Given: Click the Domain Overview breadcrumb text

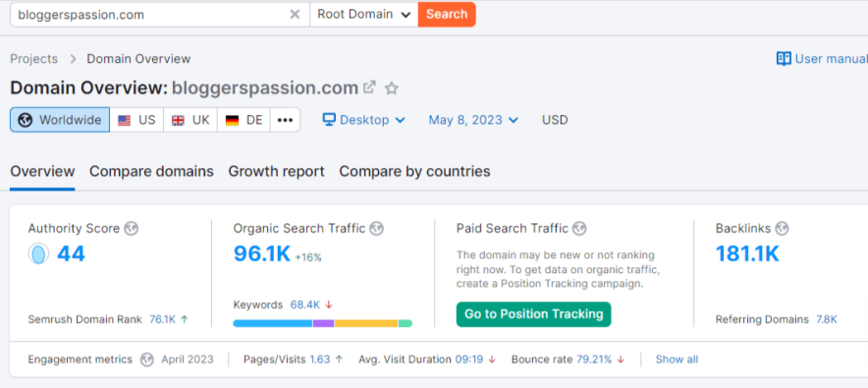Looking at the screenshot, I should (x=138, y=59).
